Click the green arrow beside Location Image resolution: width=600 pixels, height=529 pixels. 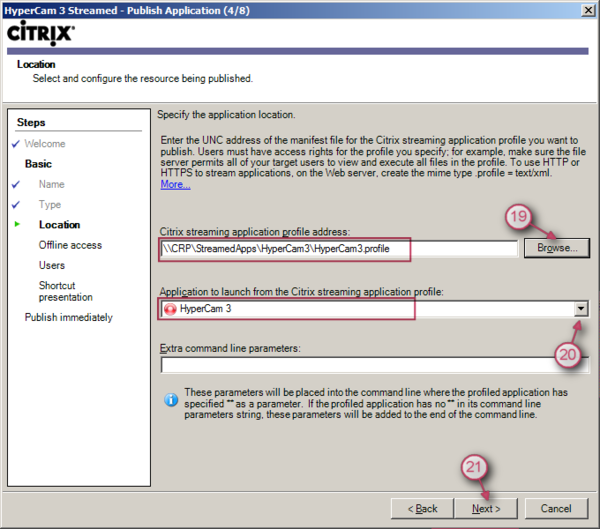pyautogui.click(x=17, y=224)
